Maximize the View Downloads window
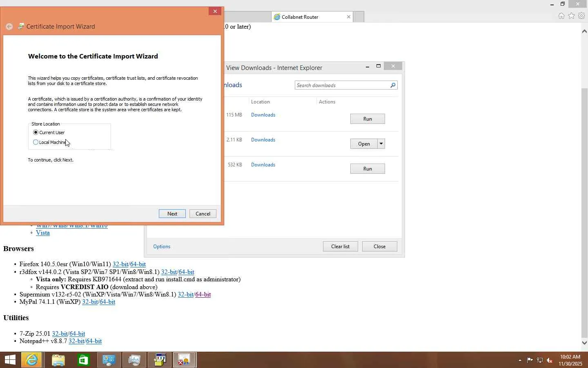 (x=379, y=66)
